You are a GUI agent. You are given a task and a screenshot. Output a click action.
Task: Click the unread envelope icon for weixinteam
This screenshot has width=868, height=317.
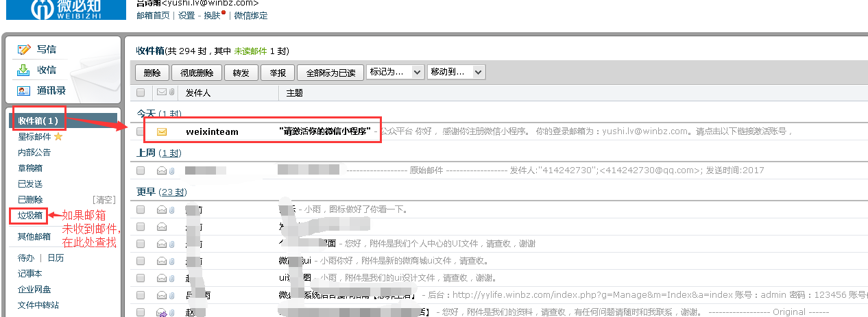(x=162, y=131)
